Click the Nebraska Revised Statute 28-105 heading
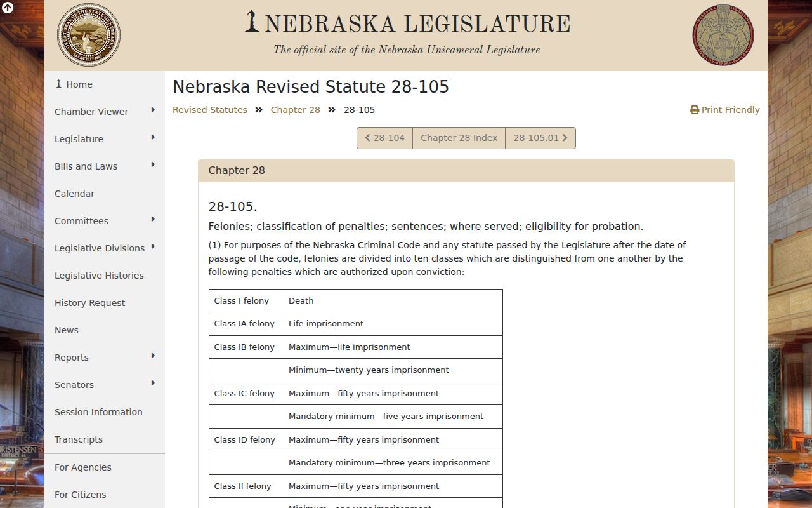 point(311,87)
